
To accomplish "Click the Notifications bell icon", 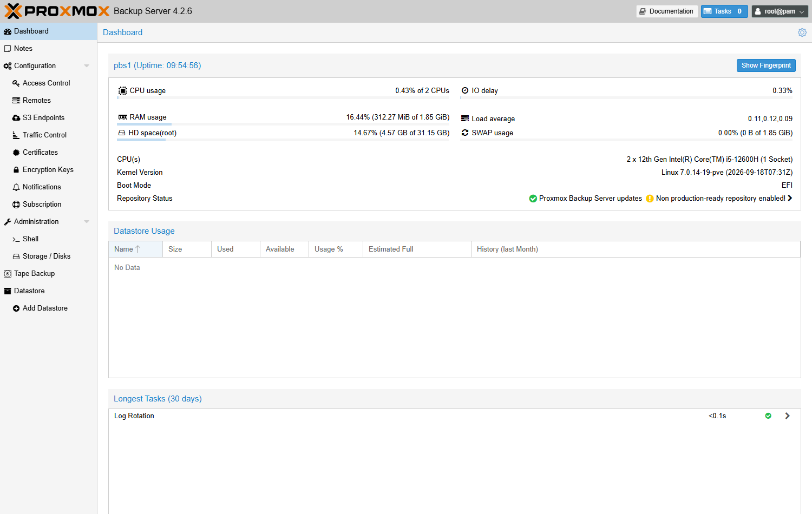I will tap(16, 187).
